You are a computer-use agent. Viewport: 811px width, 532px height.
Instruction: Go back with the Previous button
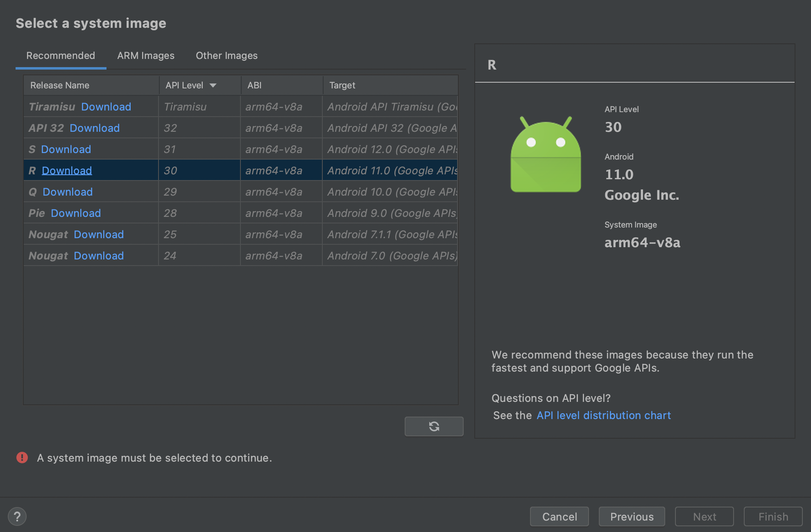point(632,516)
